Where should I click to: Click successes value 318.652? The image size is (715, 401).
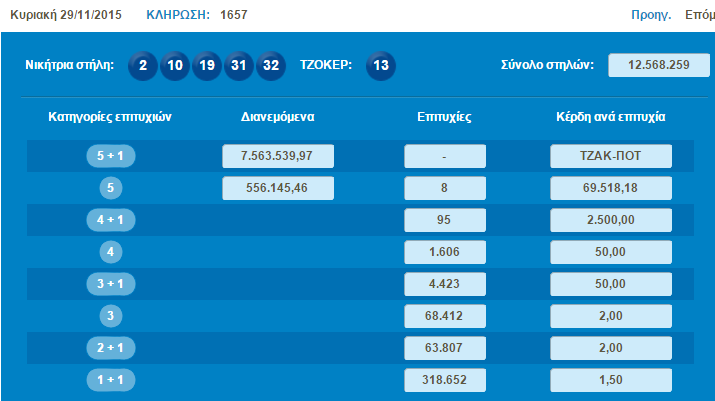[x=445, y=380]
